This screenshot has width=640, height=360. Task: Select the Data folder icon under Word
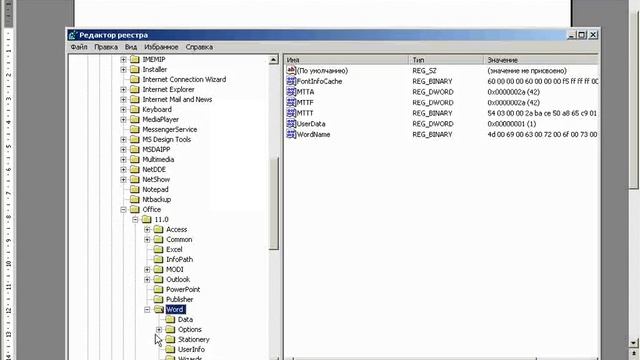(x=170, y=320)
